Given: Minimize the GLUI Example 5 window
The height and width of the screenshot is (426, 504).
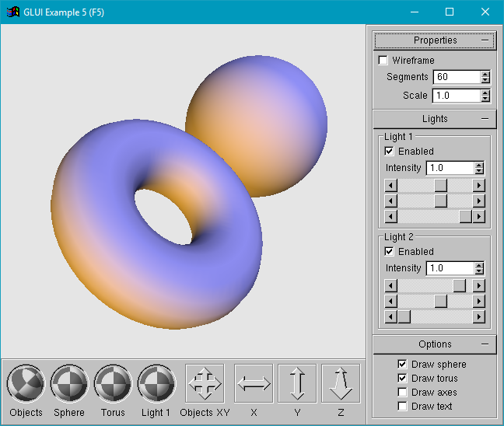Looking at the screenshot, I should (415, 12).
